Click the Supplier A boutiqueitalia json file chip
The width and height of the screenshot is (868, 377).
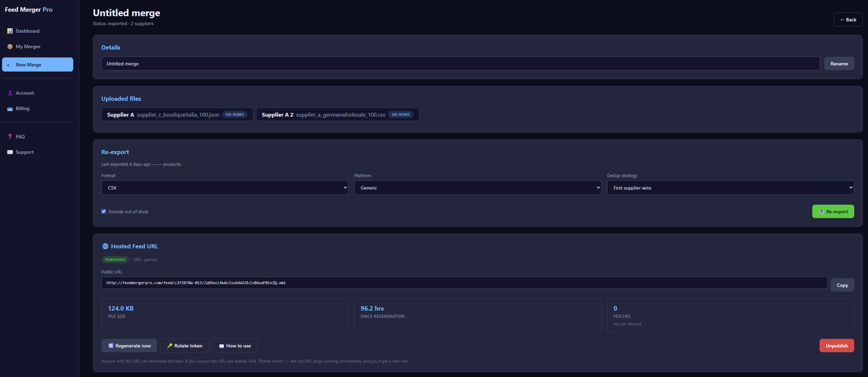(x=177, y=115)
